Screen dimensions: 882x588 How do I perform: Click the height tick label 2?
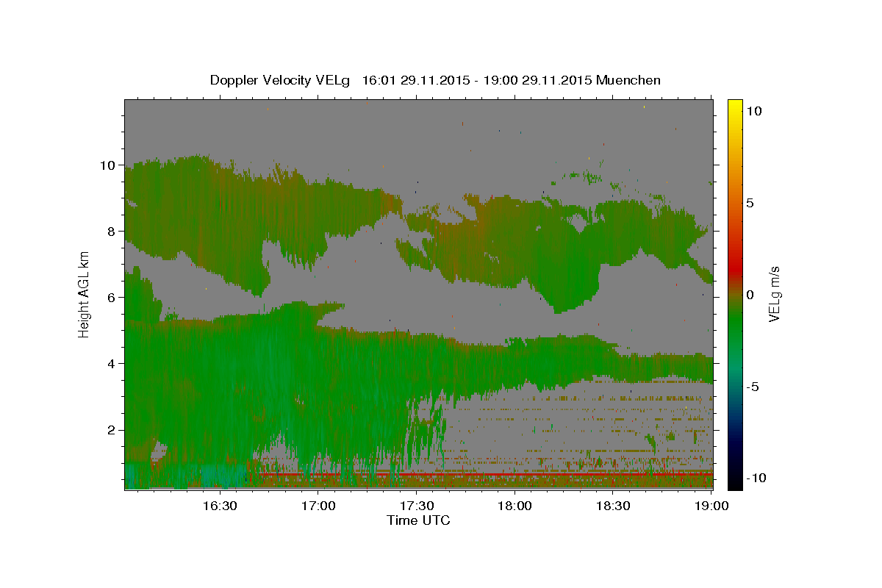click(112, 430)
